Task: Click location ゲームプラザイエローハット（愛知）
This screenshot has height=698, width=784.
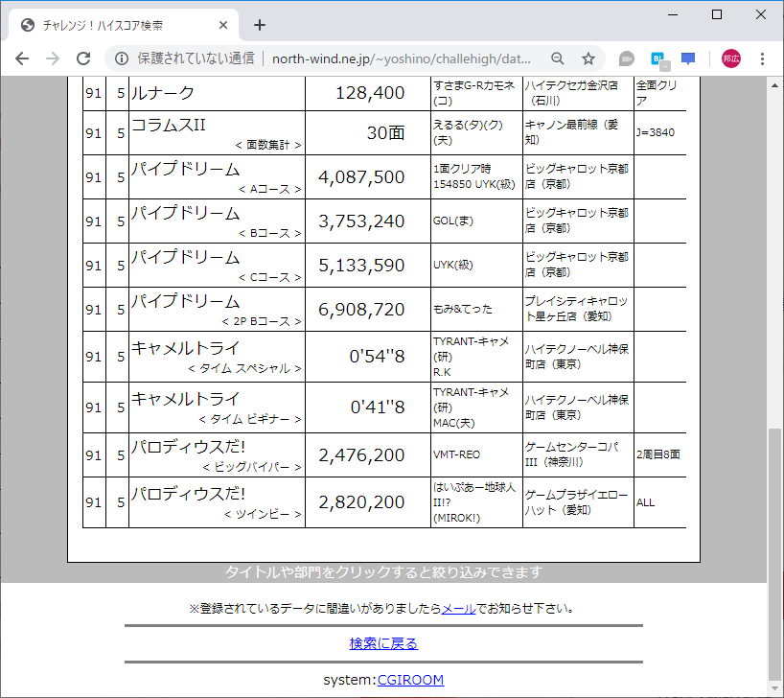Action: pyautogui.click(x=576, y=502)
